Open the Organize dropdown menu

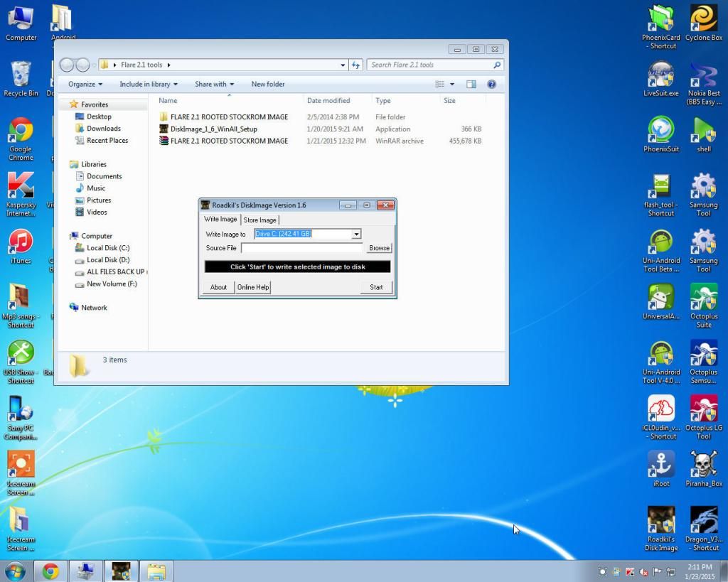pyautogui.click(x=85, y=84)
